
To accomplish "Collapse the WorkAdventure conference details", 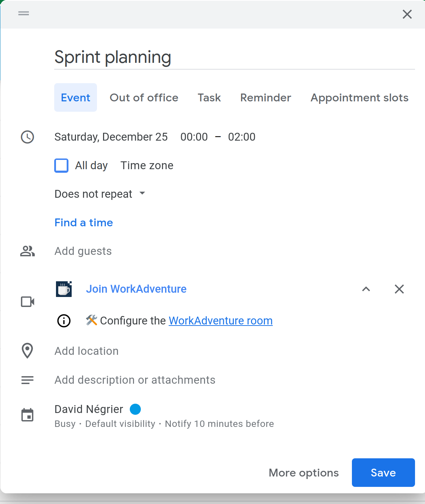I will [x=366, y=289].
